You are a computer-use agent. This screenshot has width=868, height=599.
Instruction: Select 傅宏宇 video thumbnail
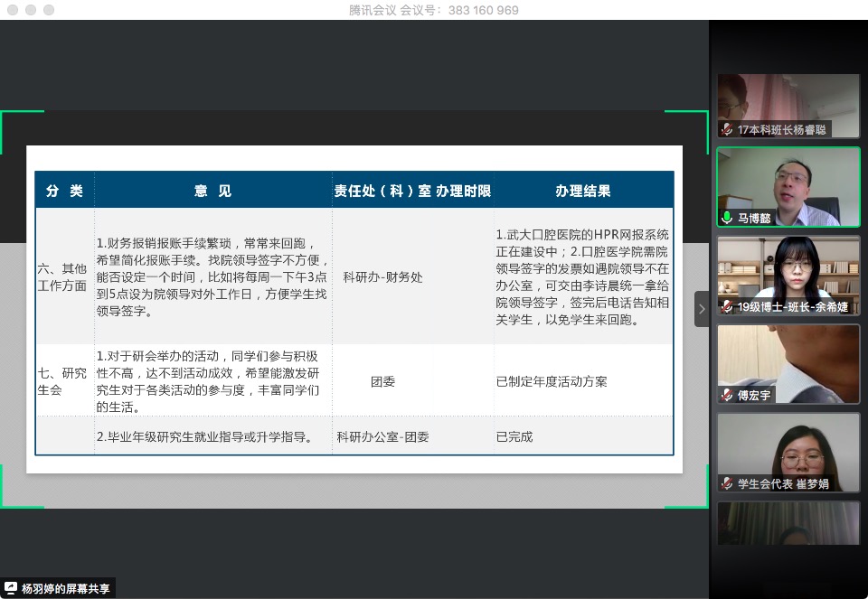coord(788,364)
